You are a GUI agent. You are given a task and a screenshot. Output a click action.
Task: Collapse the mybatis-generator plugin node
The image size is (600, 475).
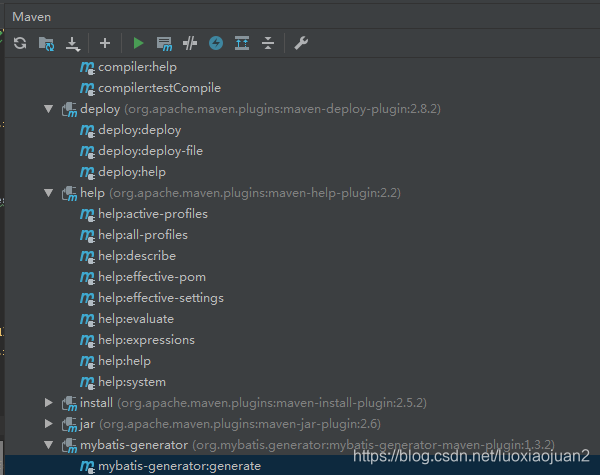[49, 445]
